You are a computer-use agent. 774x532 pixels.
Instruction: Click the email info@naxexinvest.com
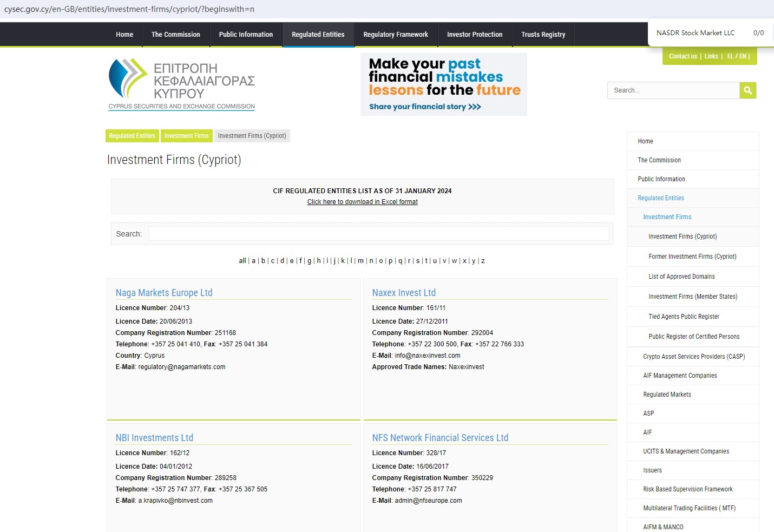tap(428, 356)
